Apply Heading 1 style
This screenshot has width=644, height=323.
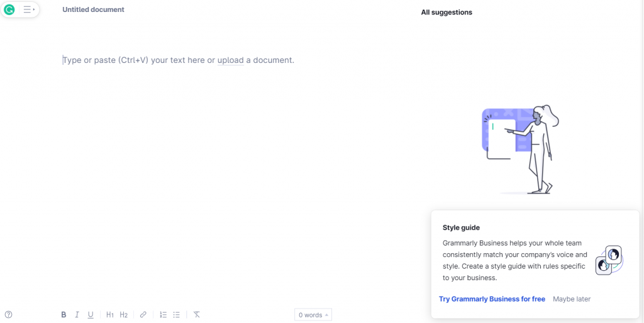pyautogui.click(x=109, y=315)
